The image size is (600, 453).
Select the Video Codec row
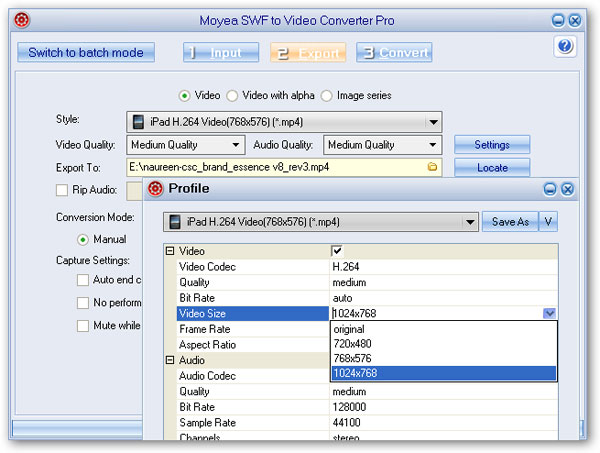pyautogui.click(x=367, y=267)
